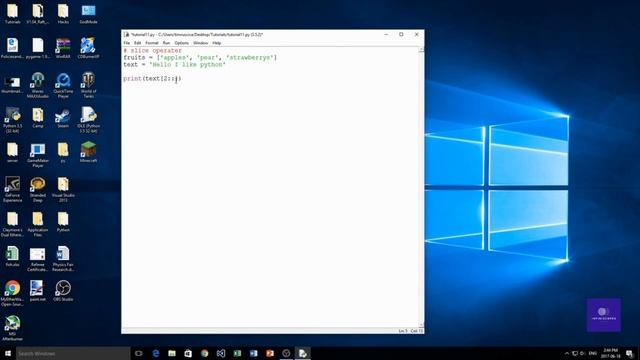Open the Format menu in IDLE

(x=152, y=43)
